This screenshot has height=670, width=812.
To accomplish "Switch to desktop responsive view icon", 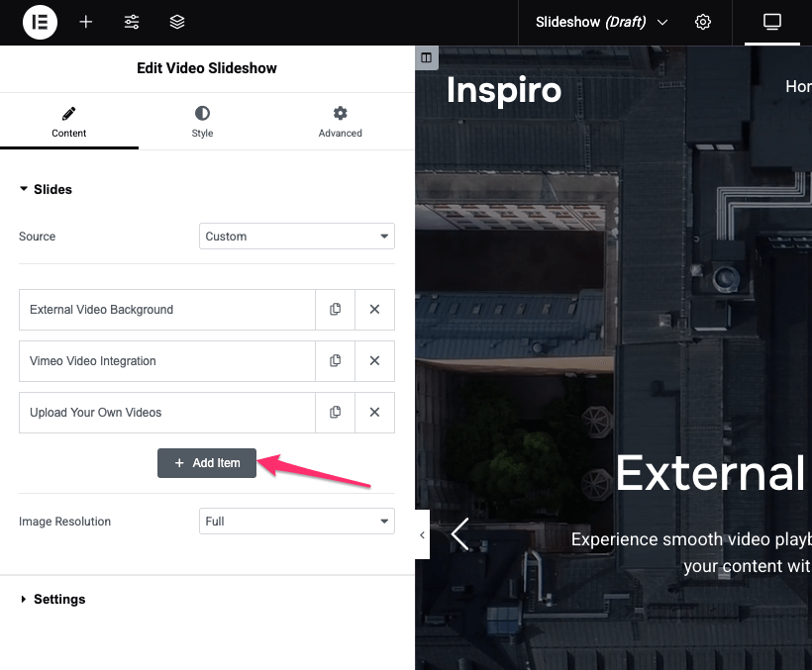I will (772, 22).
